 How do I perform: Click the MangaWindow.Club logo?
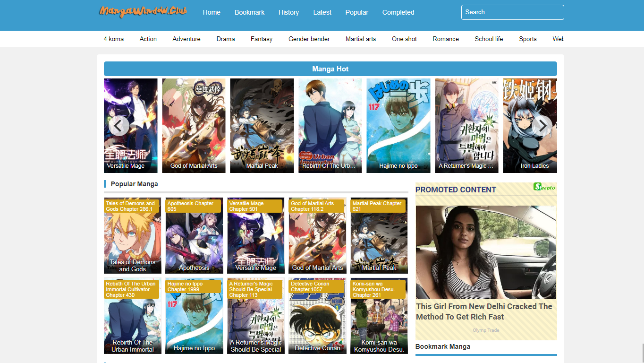pos(143,12)
